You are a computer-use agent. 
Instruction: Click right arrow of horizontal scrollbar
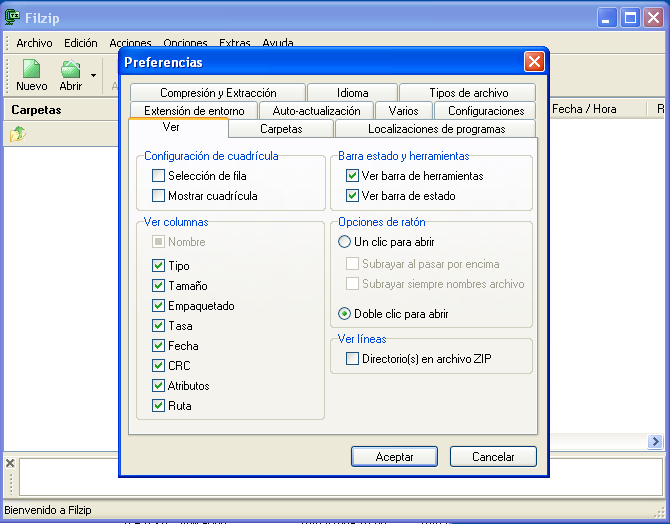coord(655,441)
